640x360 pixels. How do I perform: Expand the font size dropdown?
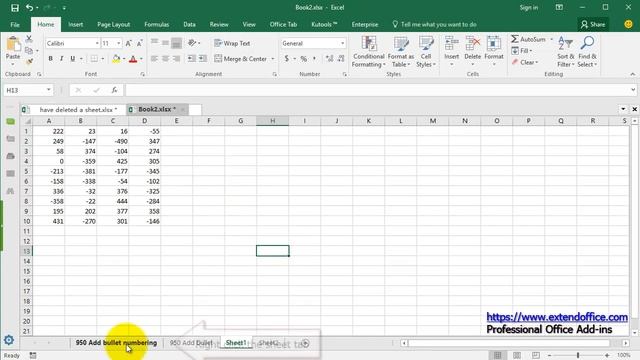click(119, 43)
